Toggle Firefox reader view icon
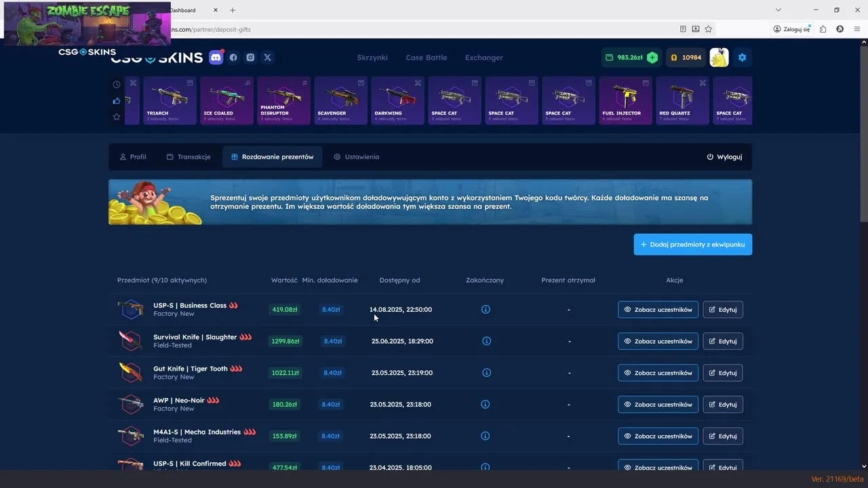This screenshot has height=488, width=868. point(684,29)
